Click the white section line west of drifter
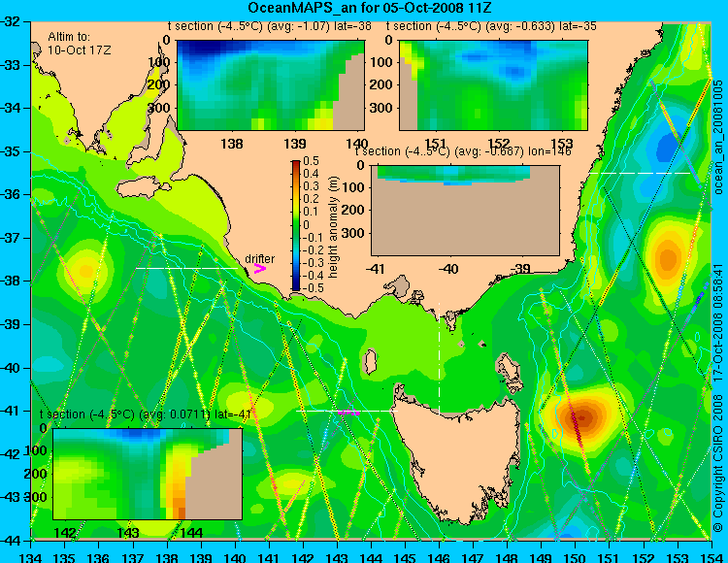The image size is (728, 563). pyautogui.click(x=186, y=268)
